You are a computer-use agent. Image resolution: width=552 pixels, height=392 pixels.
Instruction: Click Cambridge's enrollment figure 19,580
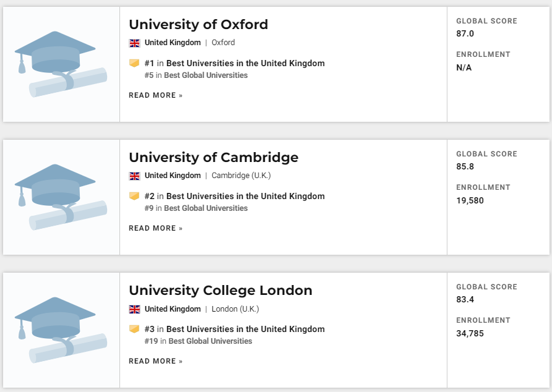click(470, 200)
